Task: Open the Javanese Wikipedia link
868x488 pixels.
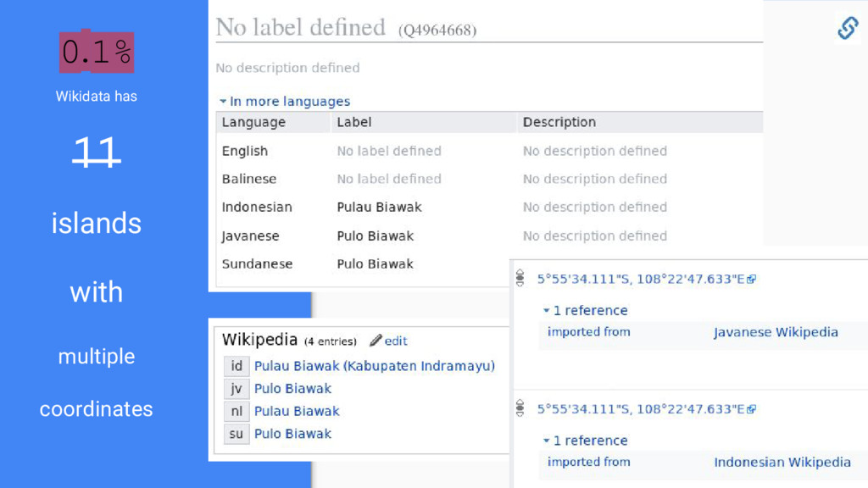Action: click(x=776, y=332)
